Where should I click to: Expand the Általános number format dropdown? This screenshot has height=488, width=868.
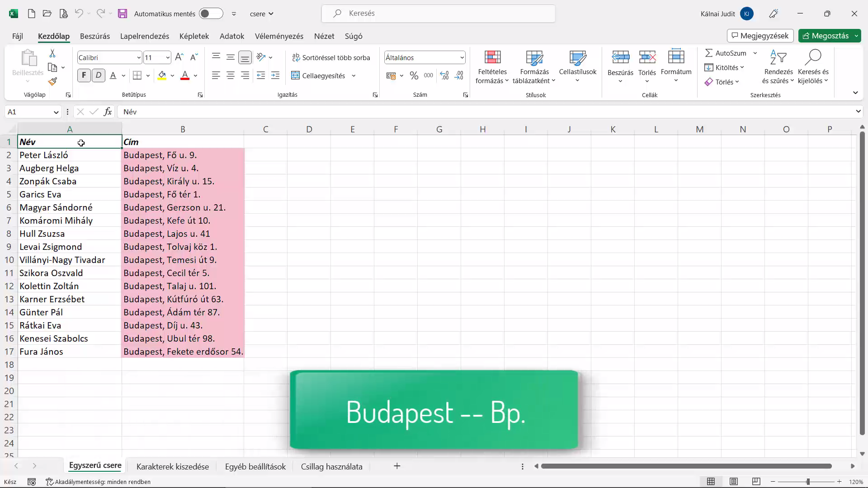[462, 57]
